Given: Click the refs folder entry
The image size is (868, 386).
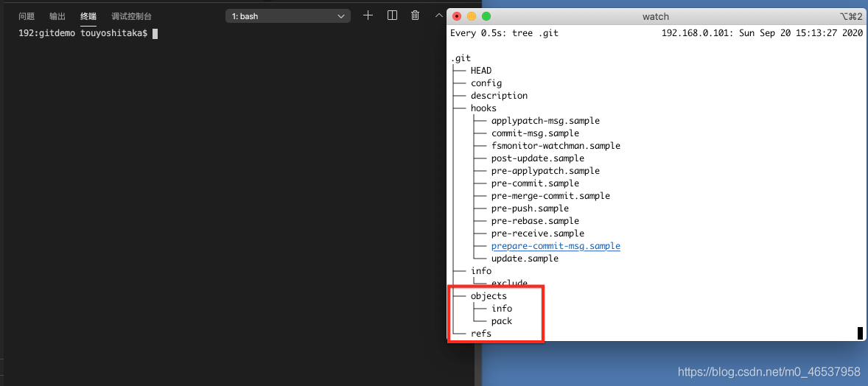Looking at the screenshot, I should (481, 334).
